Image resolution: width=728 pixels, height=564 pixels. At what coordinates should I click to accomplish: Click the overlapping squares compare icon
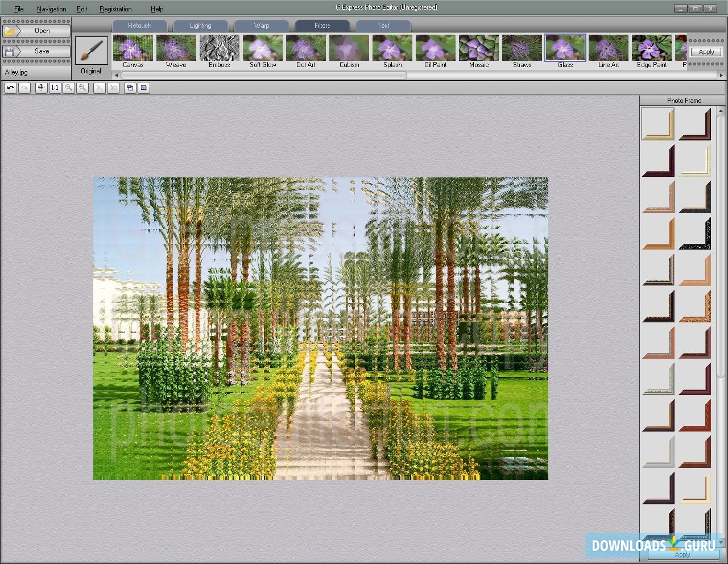(x=130, y=88)
